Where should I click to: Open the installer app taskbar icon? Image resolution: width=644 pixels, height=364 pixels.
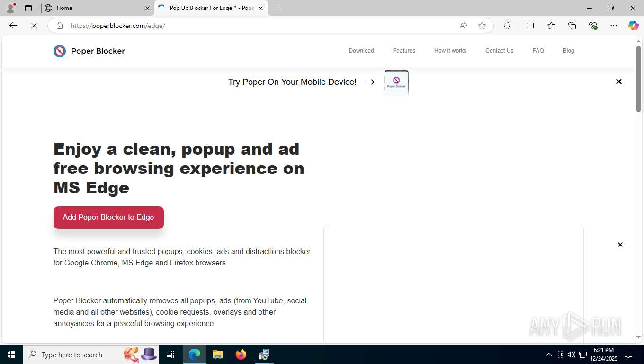[x=264, y=355]
